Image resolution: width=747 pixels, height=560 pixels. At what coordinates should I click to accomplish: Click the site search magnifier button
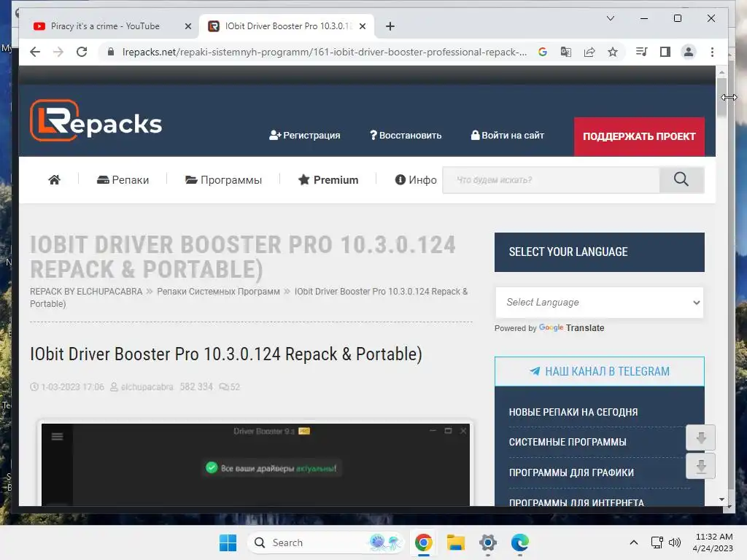(x=681, y=180)
